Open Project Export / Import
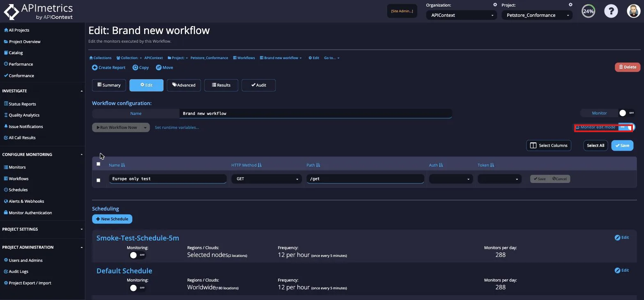The width and height of the screenshot is (644, 300). coord(28,283)
